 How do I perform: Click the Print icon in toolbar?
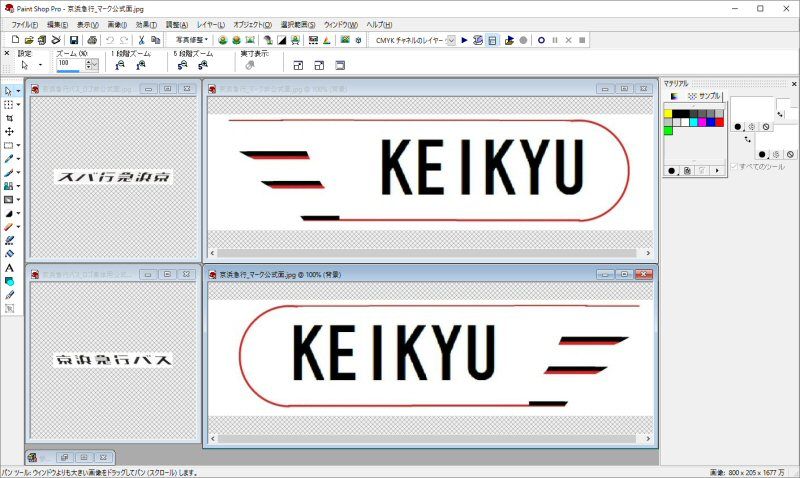pyautogui.click(x=92, y=40)
